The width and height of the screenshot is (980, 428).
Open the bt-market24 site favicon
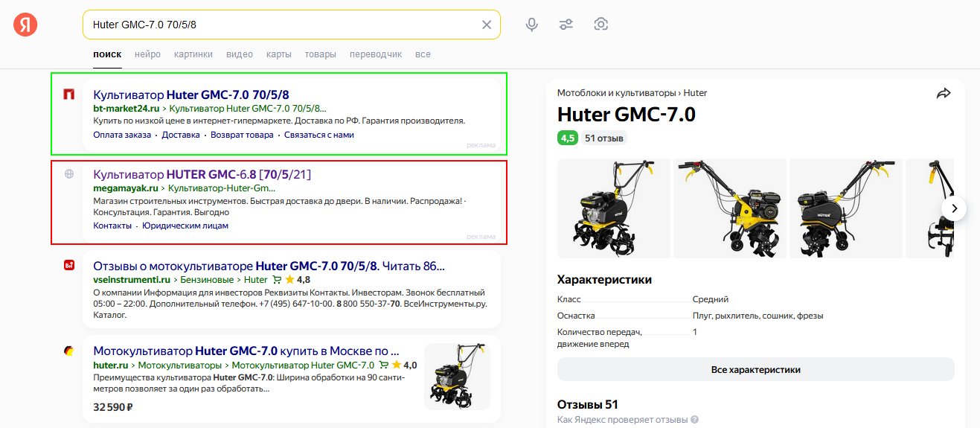[x=68, y=94]
